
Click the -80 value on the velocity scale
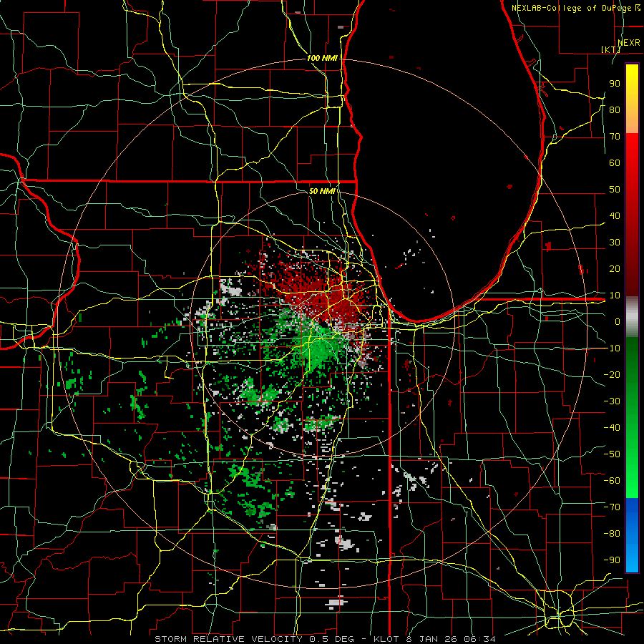[612, 534]
